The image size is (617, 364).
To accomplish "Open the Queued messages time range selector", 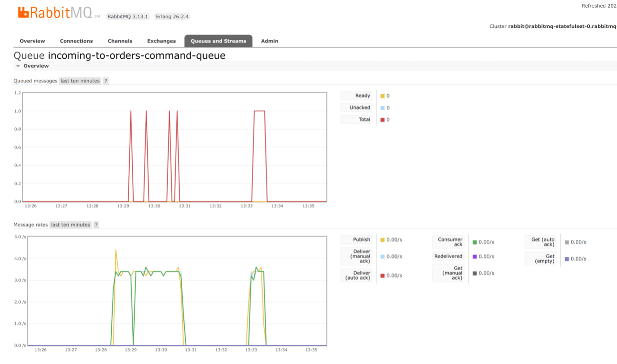I will point(80,81).
